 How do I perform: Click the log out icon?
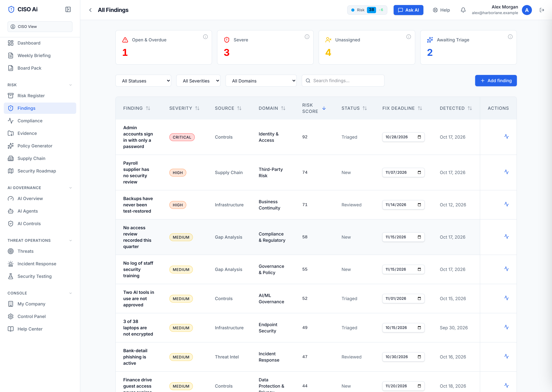coord(542,10)
